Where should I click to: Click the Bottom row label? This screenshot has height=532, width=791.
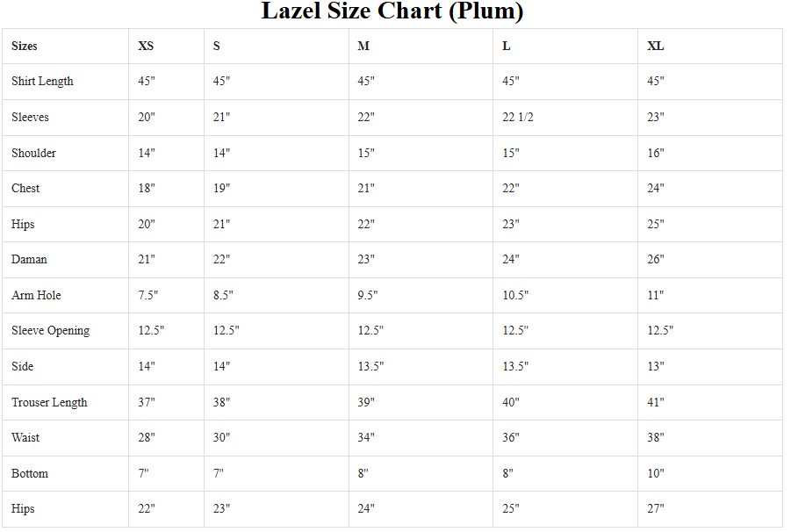[30, 474]
